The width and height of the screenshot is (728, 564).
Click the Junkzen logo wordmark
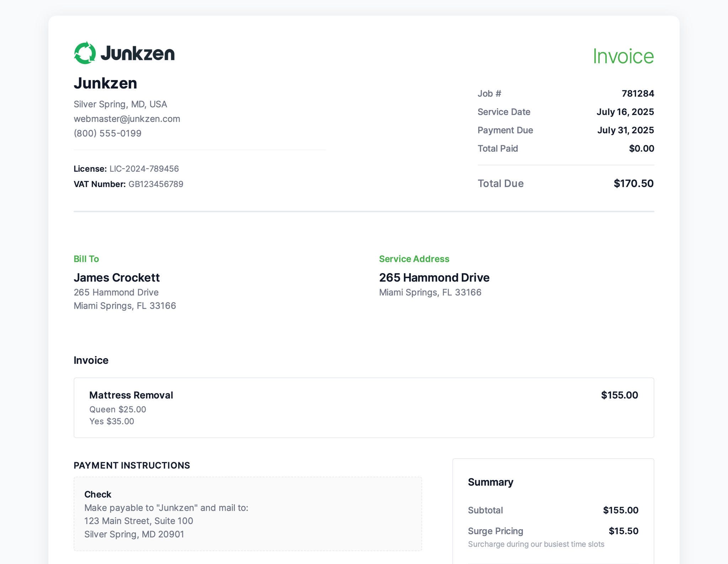(138, 53)
